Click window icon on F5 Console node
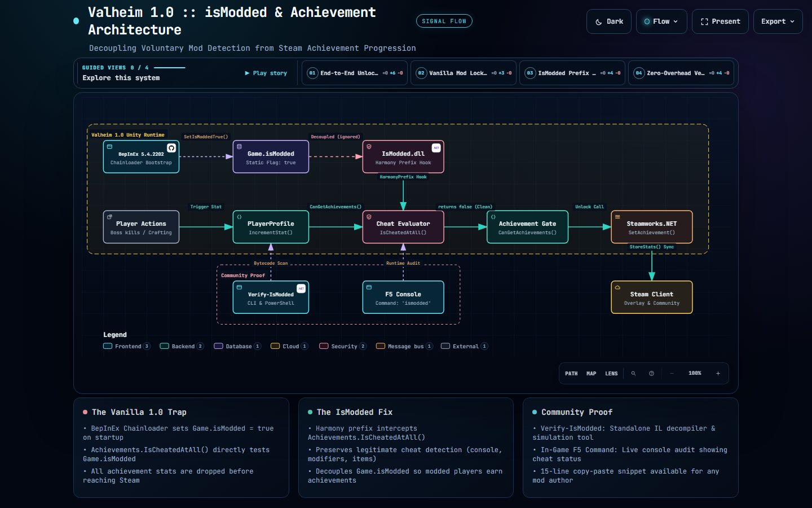This screenshot has height=508, width=812. point(369,287)
